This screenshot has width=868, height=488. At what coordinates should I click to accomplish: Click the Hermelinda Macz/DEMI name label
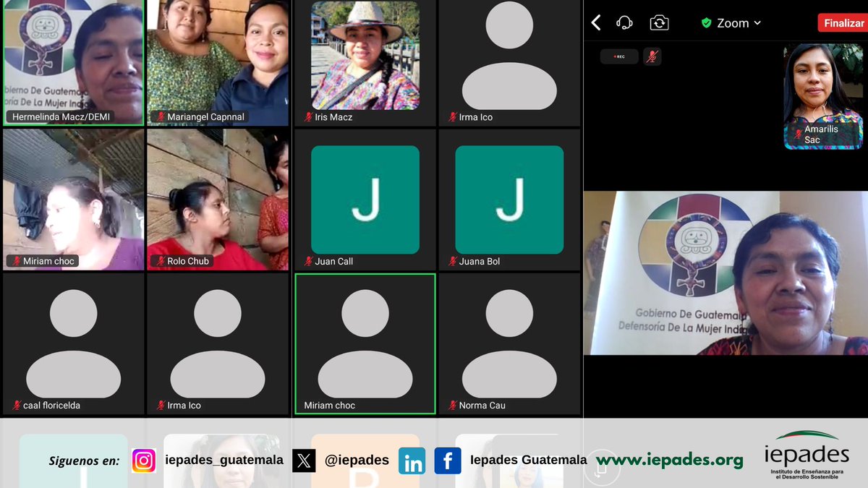61,116
